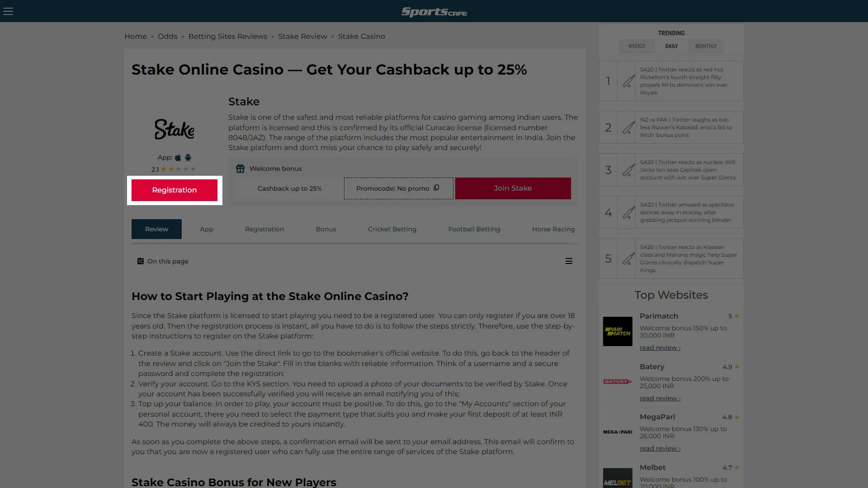
Task: Select the WEEKLY trending toggle
Action: 637,46
